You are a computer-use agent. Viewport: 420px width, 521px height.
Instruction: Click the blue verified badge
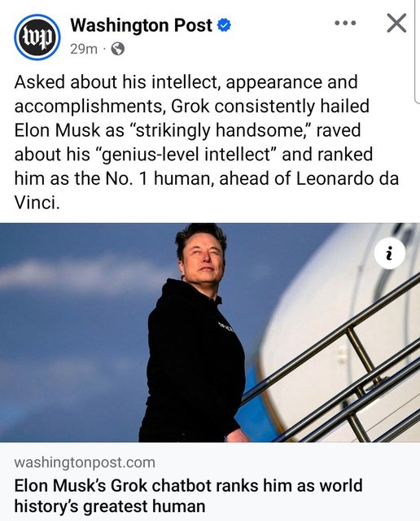[225, 25]
